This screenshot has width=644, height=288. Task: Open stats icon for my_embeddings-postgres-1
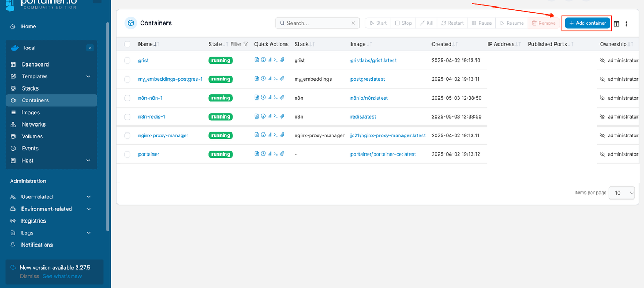coord(269,79)
